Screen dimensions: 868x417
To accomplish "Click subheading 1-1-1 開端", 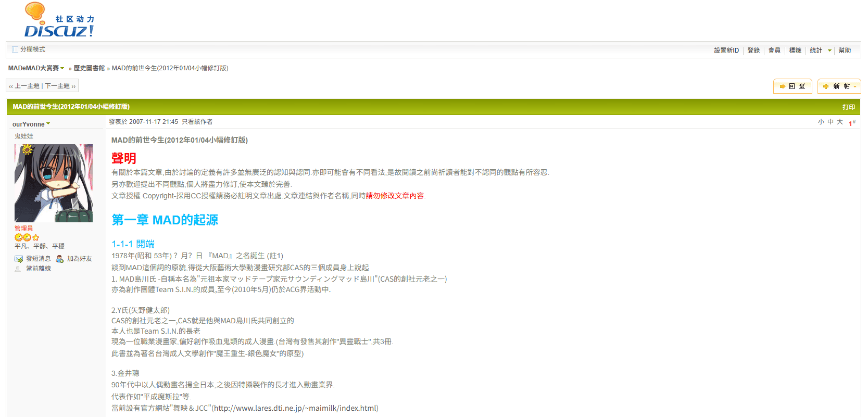I will point(133,244).
